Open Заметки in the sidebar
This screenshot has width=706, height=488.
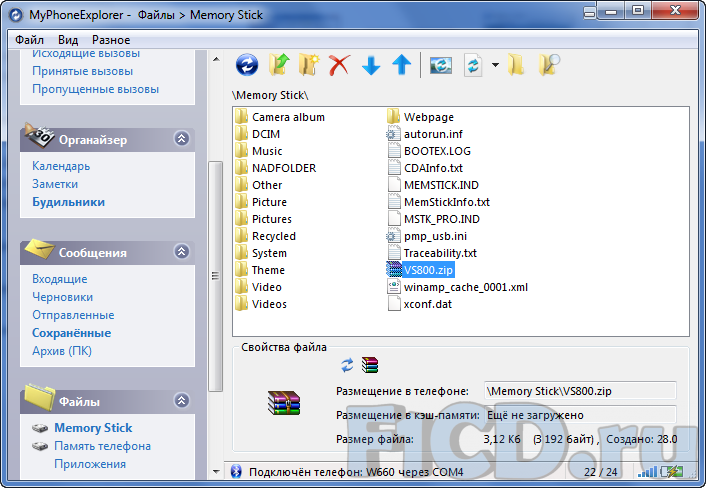click(55, 184)
